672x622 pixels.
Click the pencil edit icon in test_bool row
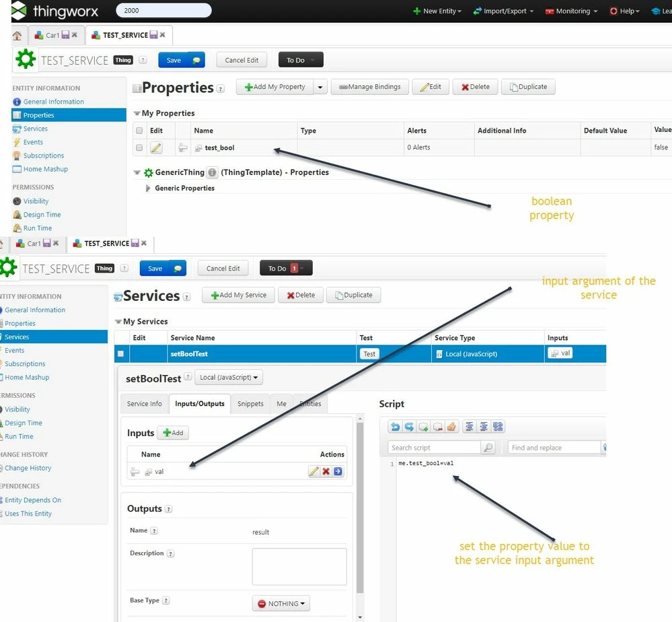click(x=156, y=147)
